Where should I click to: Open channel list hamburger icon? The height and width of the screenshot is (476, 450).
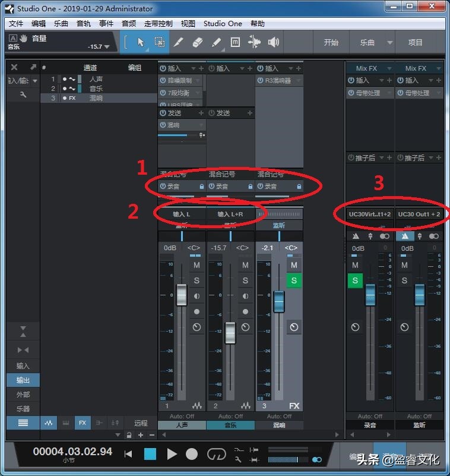pos(23,423)
